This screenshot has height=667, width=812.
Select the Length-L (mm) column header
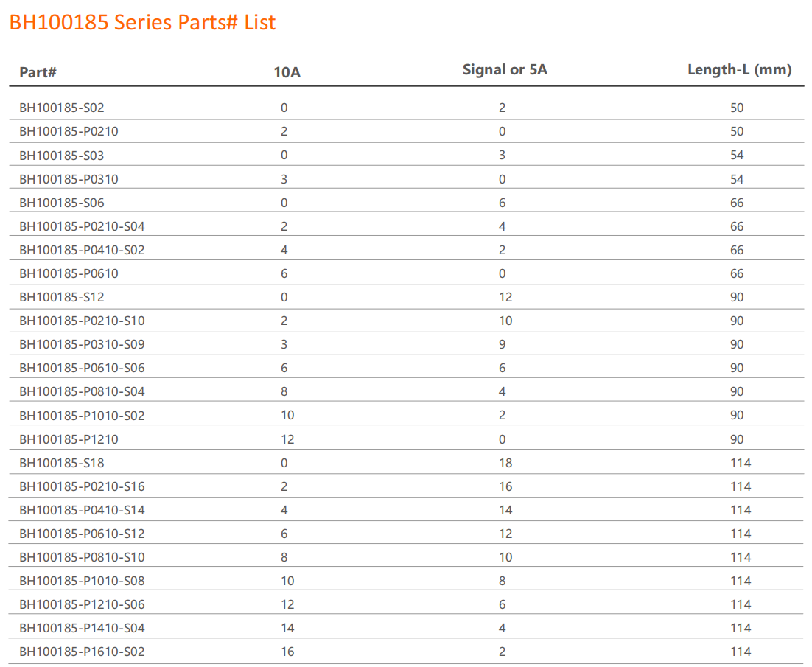click(x=738, y=69)
